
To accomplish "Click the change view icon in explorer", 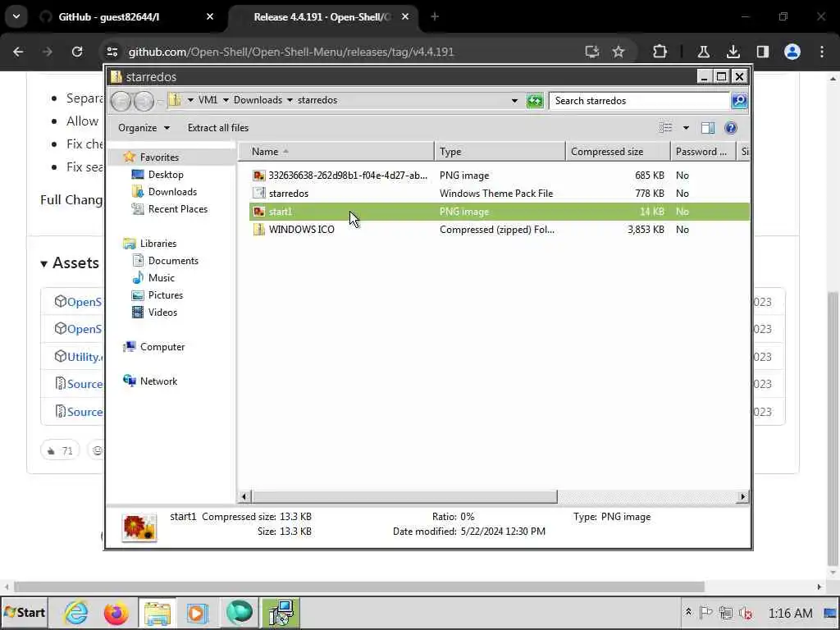I will [x=665, y=128].
